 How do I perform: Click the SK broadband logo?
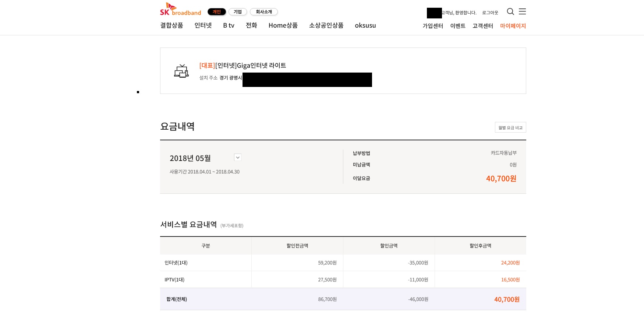point(180,10)
